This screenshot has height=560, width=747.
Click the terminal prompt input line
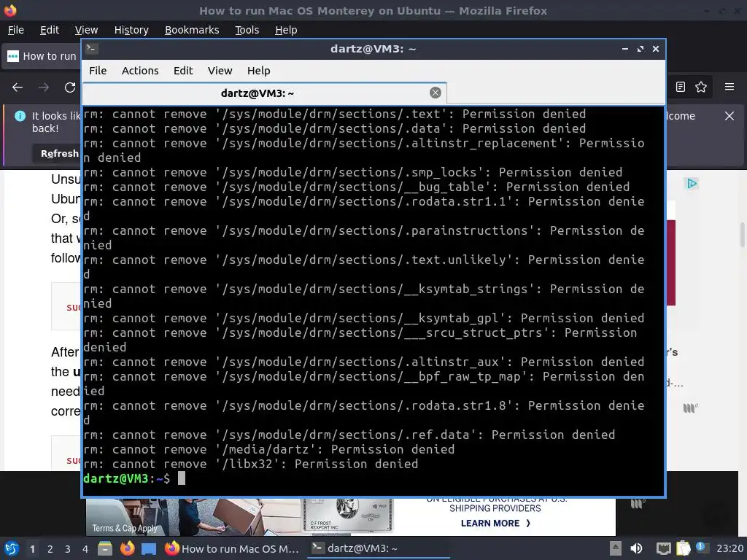click(373, 478)
